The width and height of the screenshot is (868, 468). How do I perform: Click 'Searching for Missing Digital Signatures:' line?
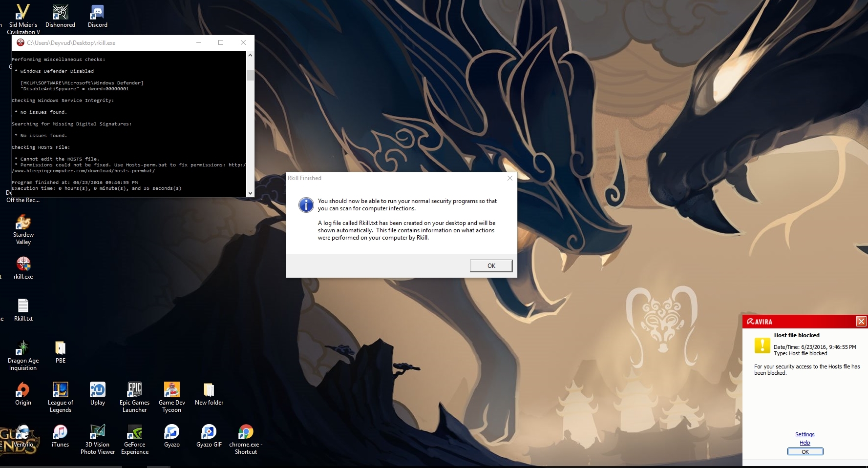[x=72, y=124]
